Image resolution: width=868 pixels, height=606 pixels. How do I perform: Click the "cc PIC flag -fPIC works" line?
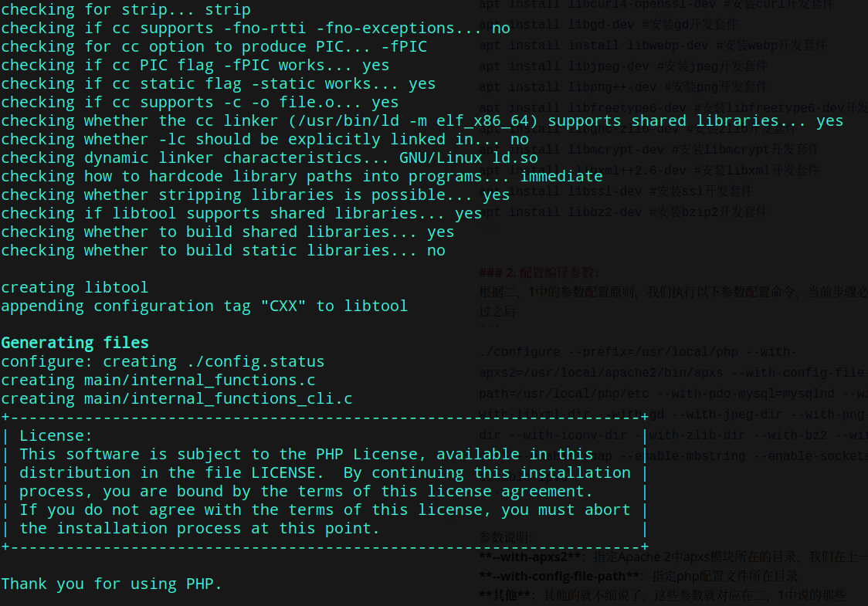195,65
